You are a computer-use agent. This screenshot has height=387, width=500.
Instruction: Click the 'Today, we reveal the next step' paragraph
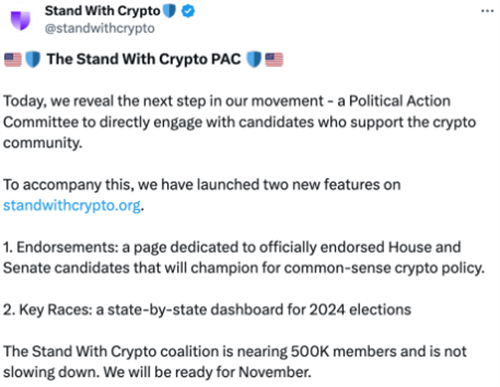(239, 122)
